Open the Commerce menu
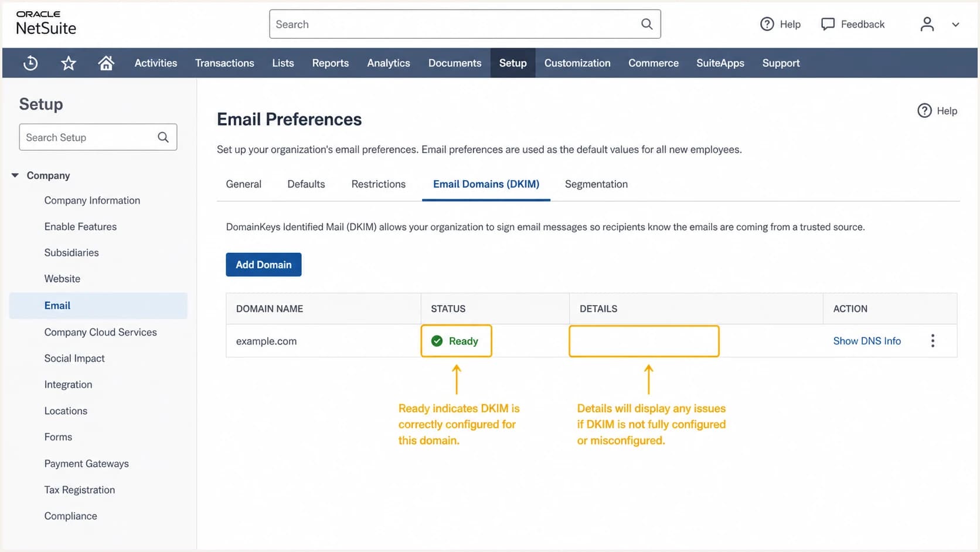The height and width of the screenshot is (552, 980). [654, 63]
